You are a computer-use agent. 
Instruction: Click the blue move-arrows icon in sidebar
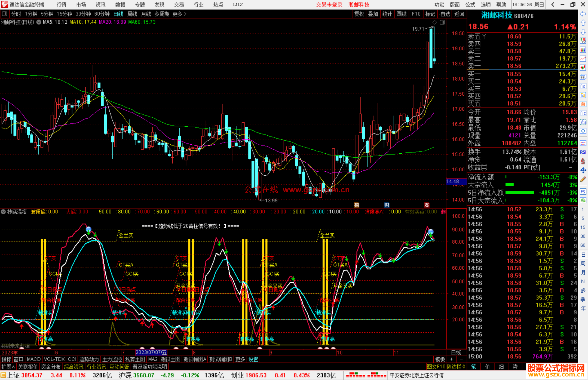583,171
